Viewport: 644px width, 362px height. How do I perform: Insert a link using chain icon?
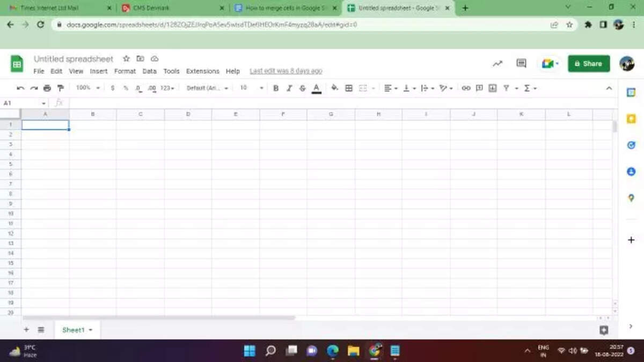point(466,88)
